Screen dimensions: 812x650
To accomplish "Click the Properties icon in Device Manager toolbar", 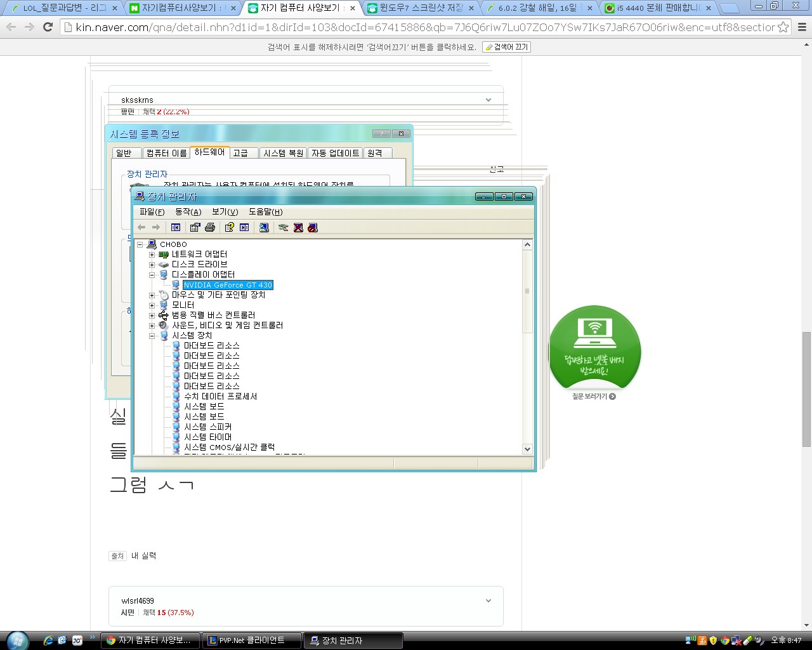I will click(195, 227).
